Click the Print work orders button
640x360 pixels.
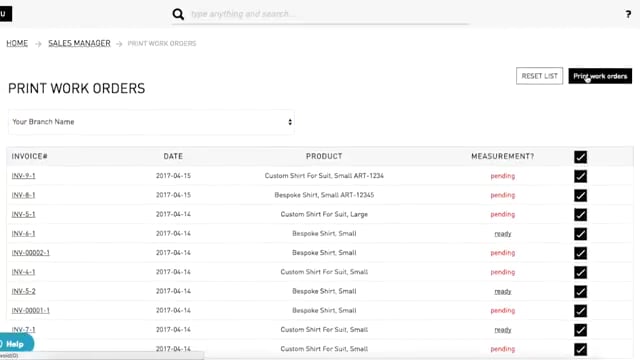click(600, 76)
